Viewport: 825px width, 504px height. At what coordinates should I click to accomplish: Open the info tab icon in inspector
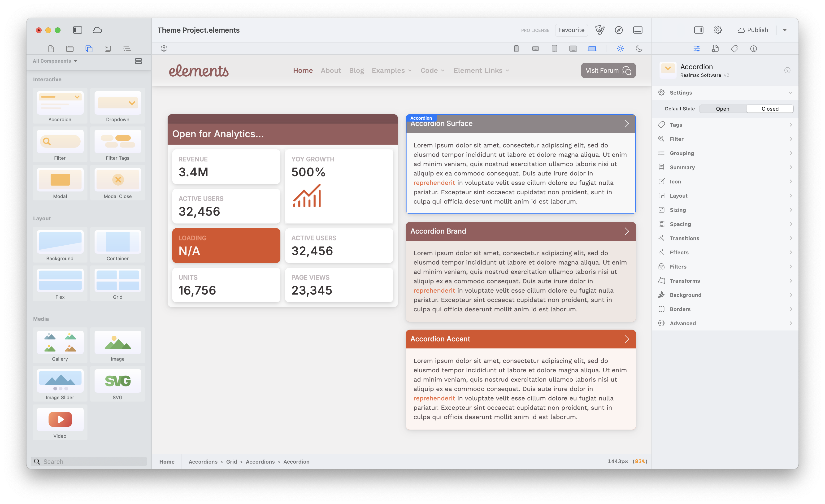coord(753,49)
